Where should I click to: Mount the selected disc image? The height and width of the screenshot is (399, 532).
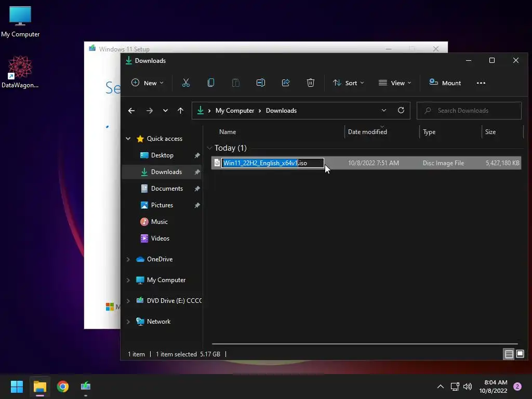pyautogui.click(x=445, y=83)
